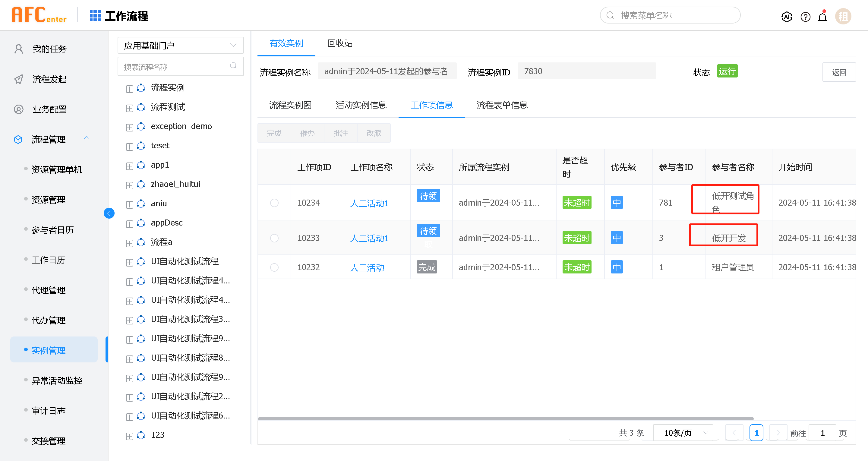
Task: Click the 流程发起 paper plane icon
Action: coord(19,79)
